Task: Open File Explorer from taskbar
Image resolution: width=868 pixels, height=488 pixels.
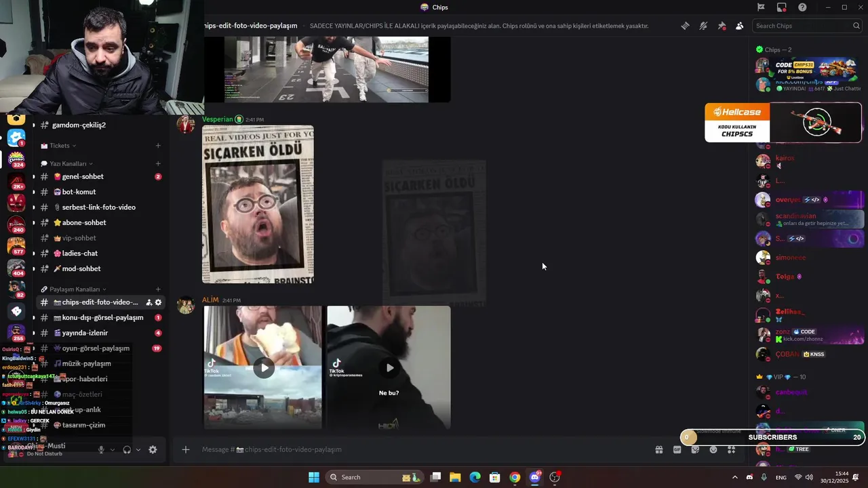Action: point(455,477)
